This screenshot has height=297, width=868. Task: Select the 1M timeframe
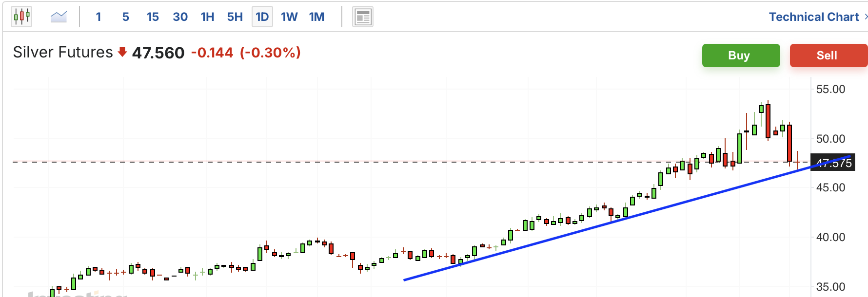tap(316, 17)
